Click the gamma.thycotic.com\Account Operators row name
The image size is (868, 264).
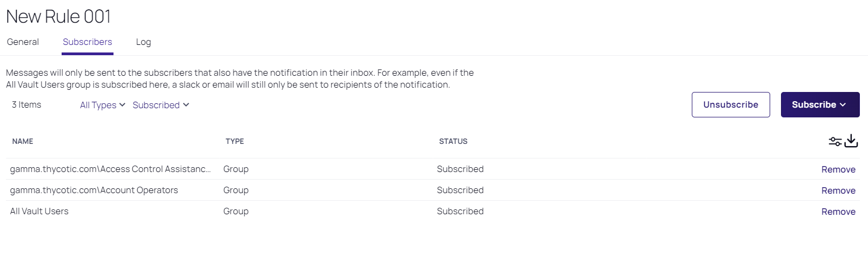pyautogui.click(x=94, y=190)
